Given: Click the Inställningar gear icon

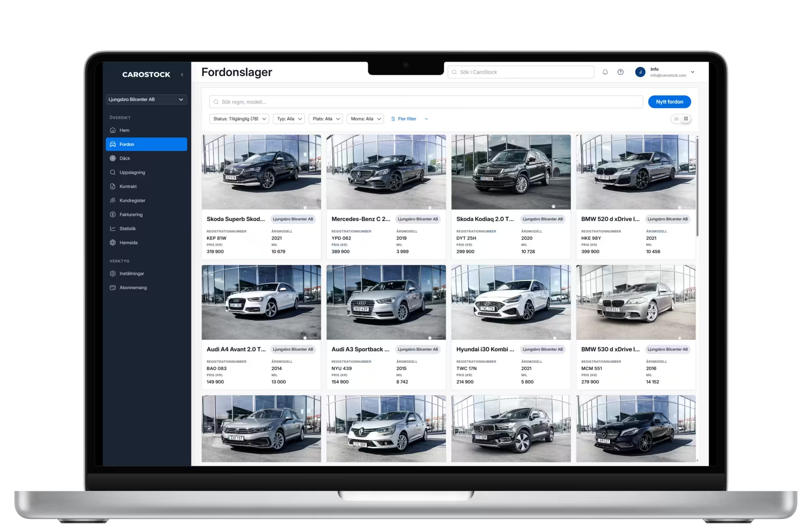Looking at the screenshot, I should point(113,273).
